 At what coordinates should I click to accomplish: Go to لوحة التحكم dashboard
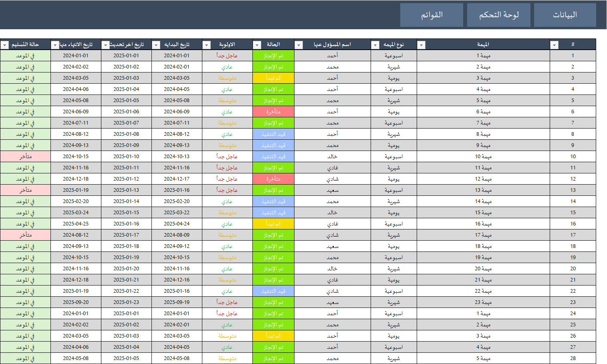(498, 15)
